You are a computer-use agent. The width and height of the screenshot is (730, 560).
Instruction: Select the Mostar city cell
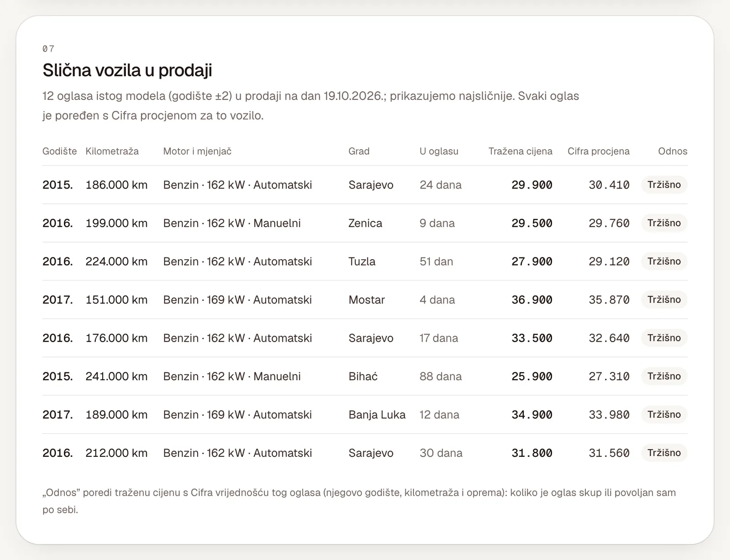tap(367, 300)
